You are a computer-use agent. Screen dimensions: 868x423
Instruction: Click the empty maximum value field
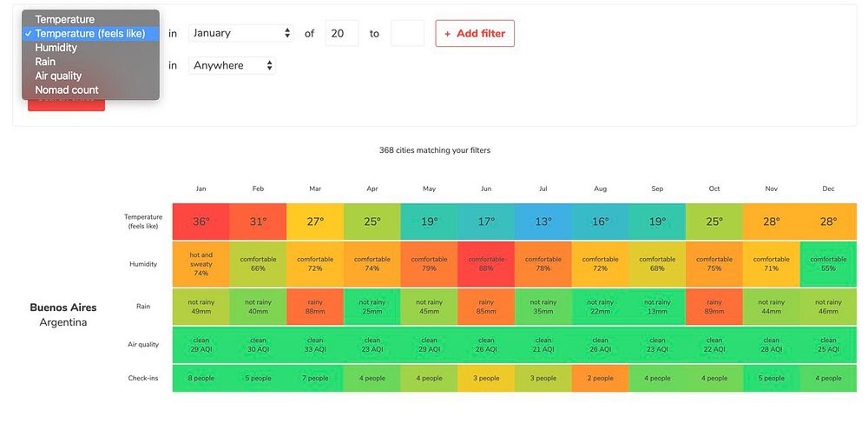click(x=407, y=33)
